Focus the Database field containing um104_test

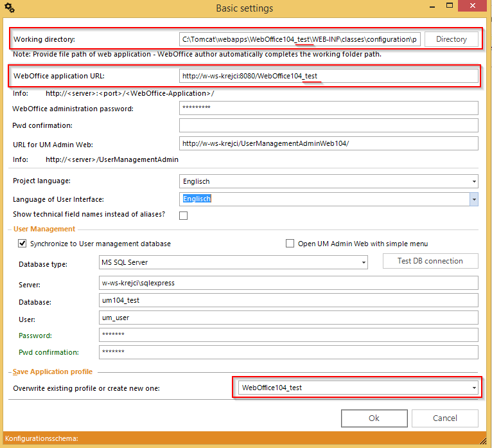tap(288, 300)
